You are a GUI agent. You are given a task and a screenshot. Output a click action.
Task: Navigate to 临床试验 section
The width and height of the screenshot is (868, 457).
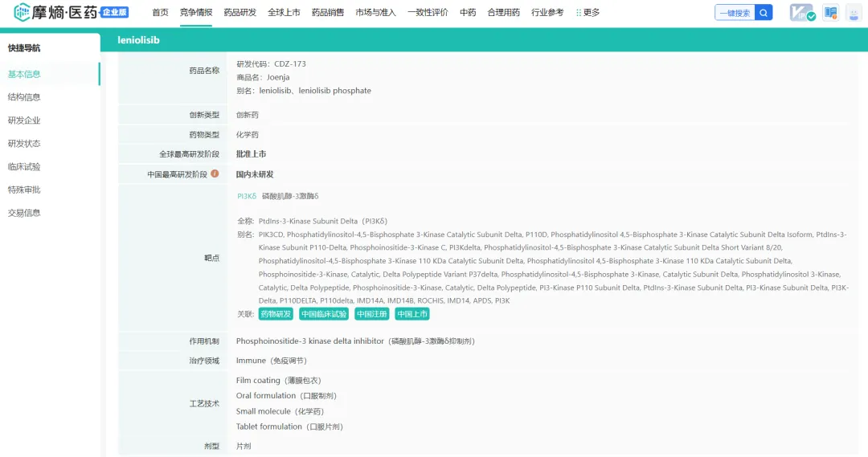[24, 167]
